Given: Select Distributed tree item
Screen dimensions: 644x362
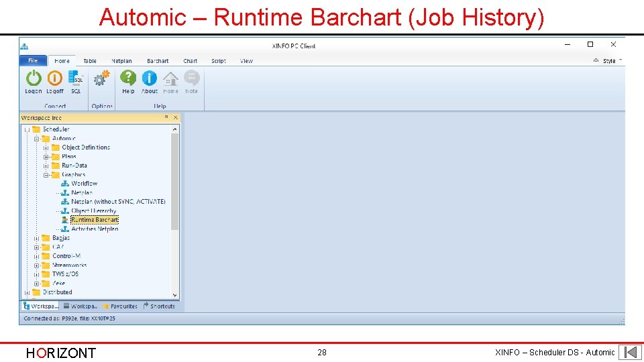Looking at the screenshot, I should click(58, 292).
